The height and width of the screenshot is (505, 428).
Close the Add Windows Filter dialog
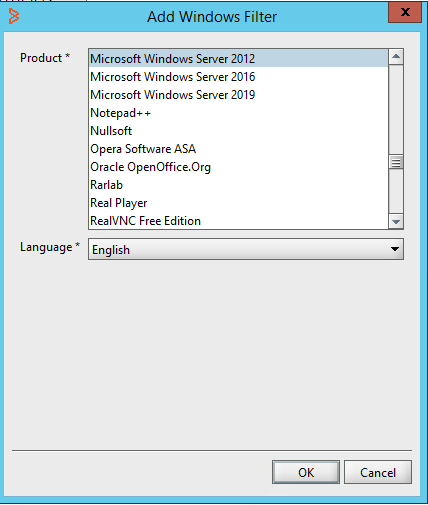click(405, 12)
